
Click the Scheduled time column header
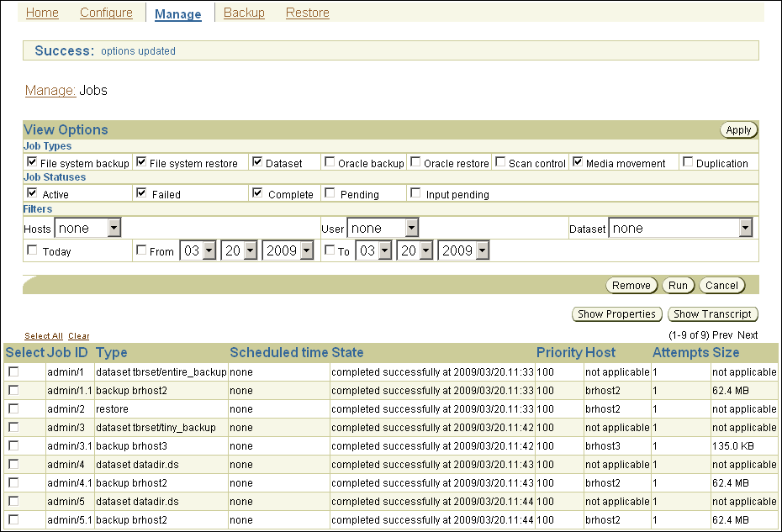tap(279, 352)
